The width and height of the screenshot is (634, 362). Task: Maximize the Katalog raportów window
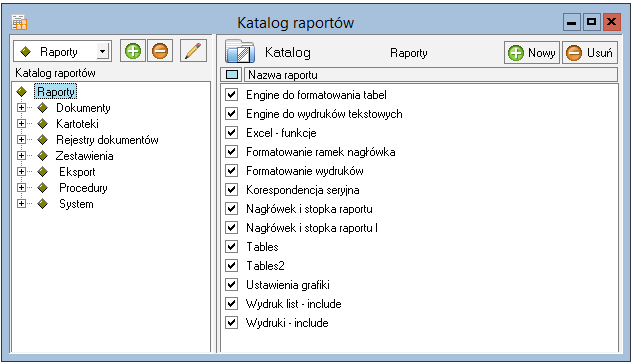(x=592, y=22)
